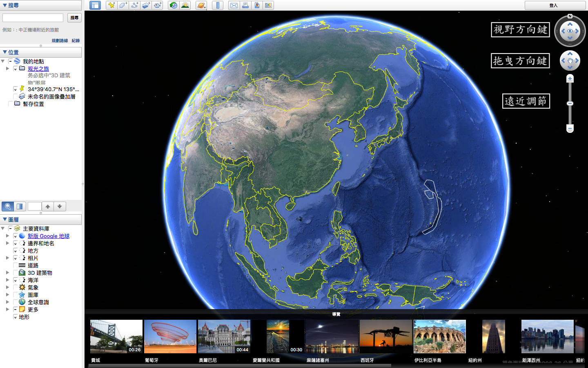The image size is (588, 368).
Task: Collapse the 搜尋 panel header
Action: click(41, 5)
